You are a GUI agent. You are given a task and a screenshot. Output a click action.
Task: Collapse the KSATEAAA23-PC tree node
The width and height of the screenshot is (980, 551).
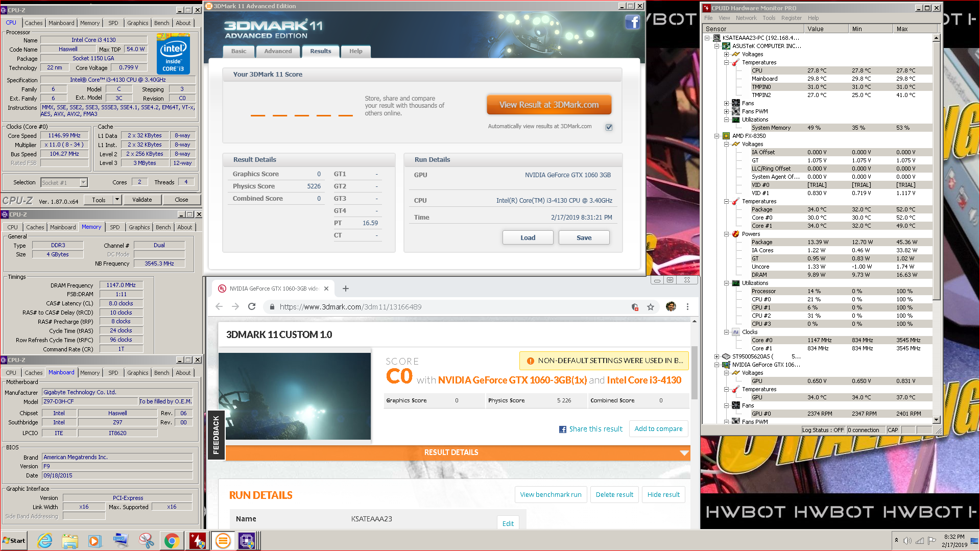coord(707,38)
